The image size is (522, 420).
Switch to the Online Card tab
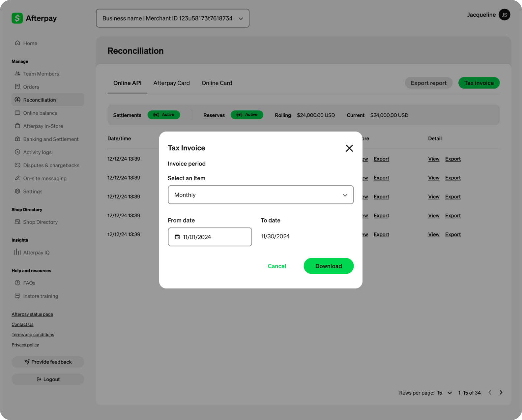click(217, 83)
